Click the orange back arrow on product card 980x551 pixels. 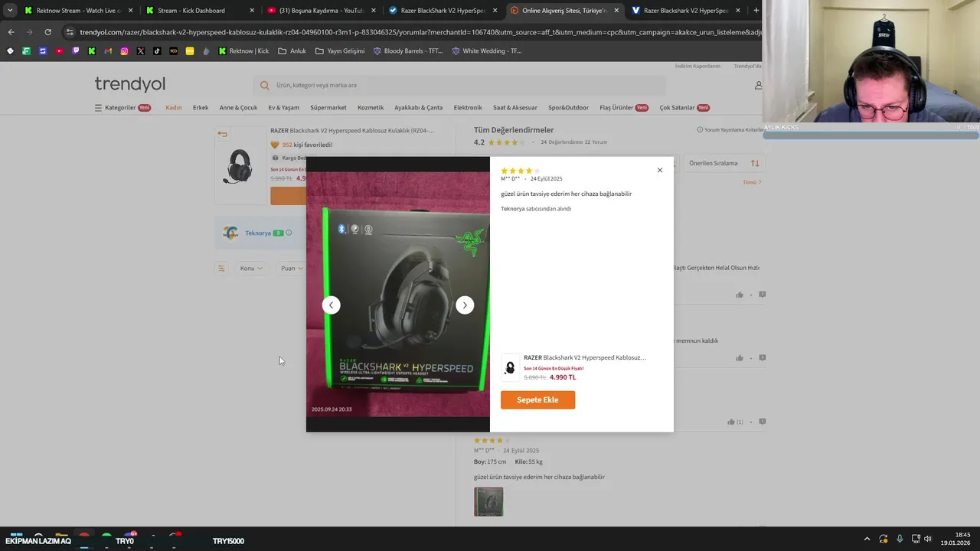point(222,134)
